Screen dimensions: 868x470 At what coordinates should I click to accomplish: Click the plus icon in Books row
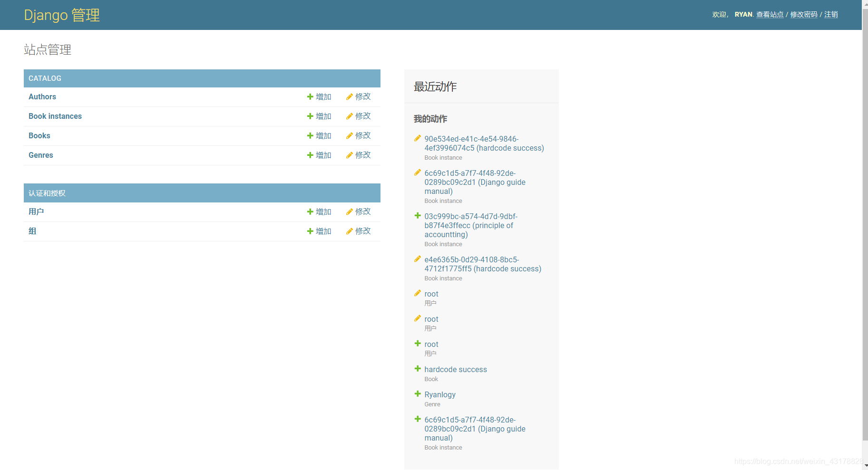tap(310, 135)
